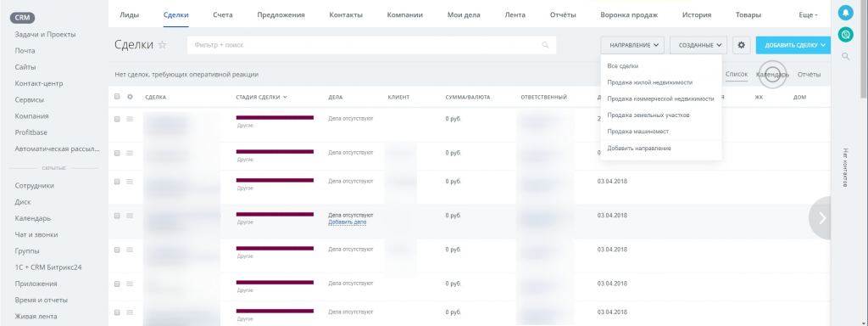Click the sidebar search magnifier icon
This screenshot has width=868, height=326.
(845, 56)
